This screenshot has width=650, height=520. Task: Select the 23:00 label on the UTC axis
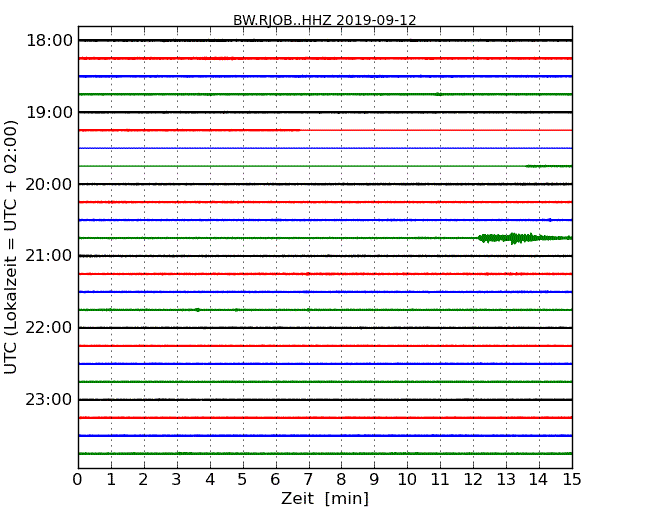(49, 400)
